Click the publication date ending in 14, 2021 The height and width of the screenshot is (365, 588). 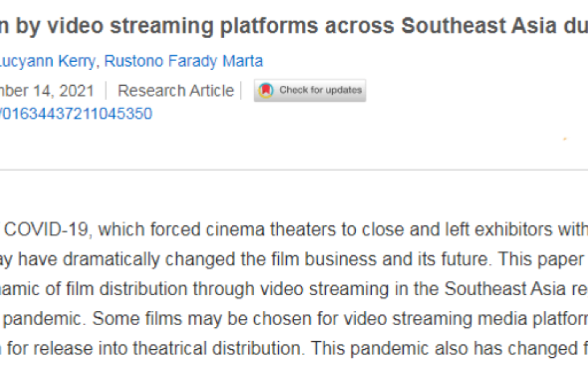(47, 91)
